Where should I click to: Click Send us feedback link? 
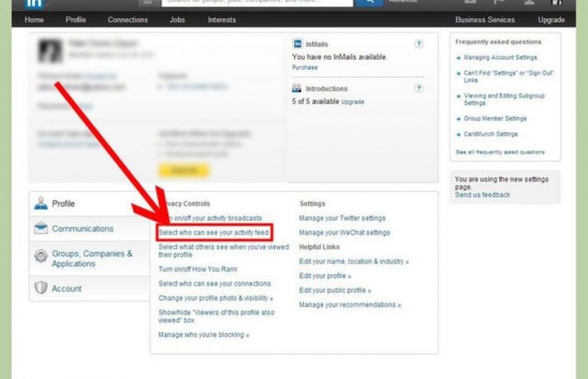coord(482,194)
